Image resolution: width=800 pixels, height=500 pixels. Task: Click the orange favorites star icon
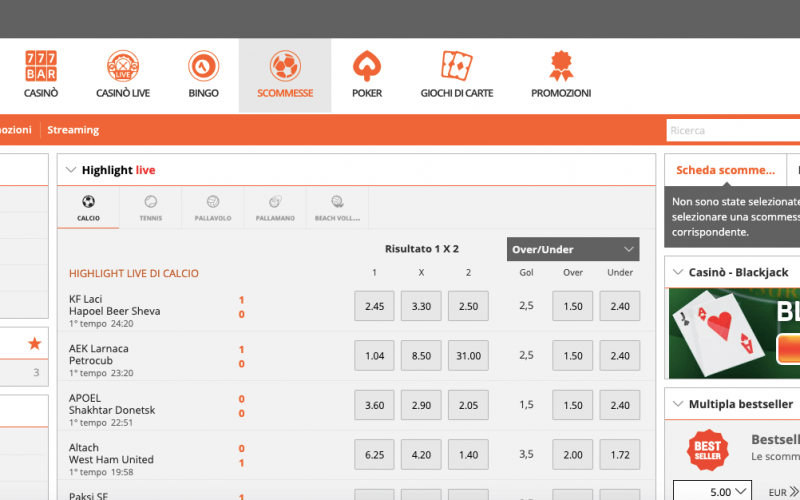[x=35, y=343]
